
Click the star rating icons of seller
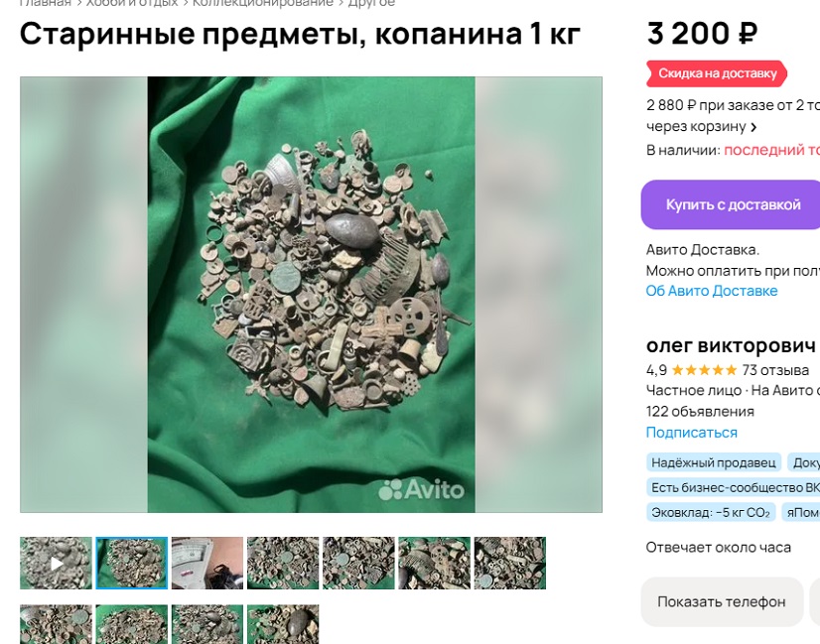705,370
